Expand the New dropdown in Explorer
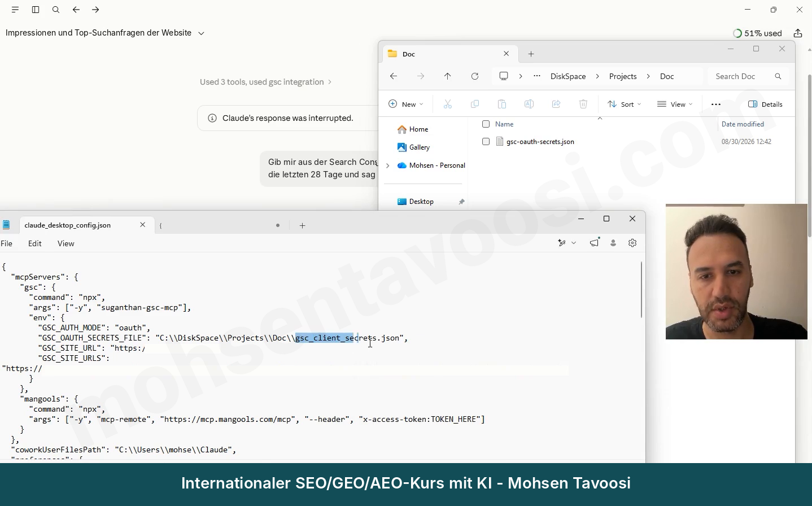This screenshot has height=506, width=812. click(405, 104)
